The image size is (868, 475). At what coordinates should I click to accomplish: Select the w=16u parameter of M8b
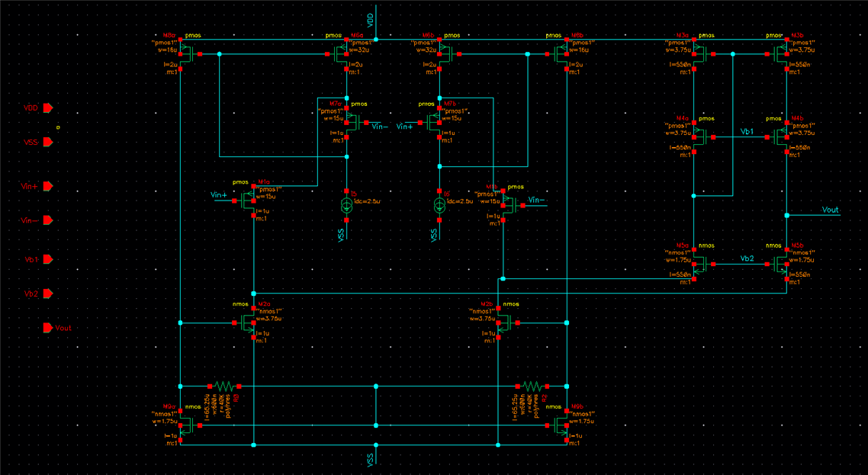[579, 50]
